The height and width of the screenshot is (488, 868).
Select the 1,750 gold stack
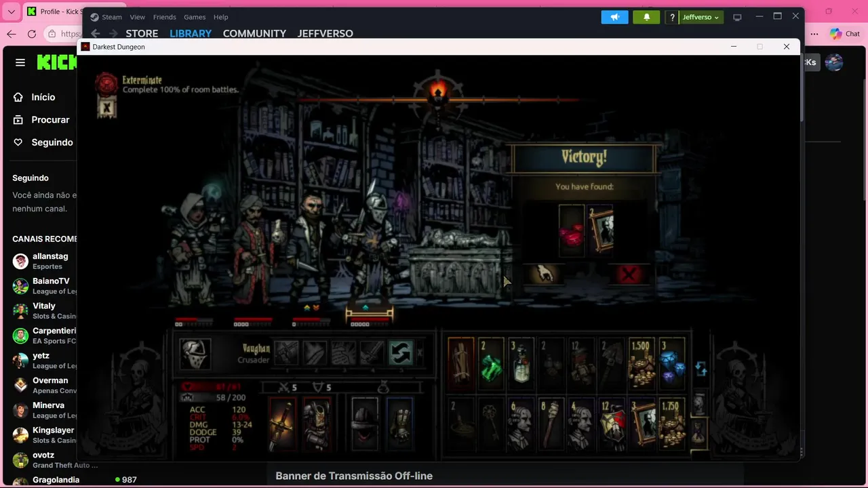click(672, 424)
